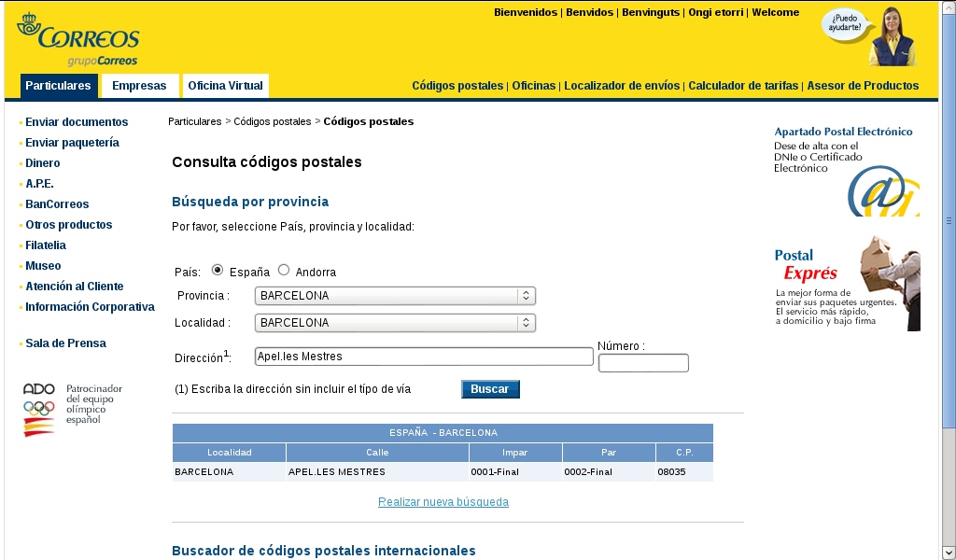Click the C.P. column header
Viewport: 956px width, 560px height.
684,452
